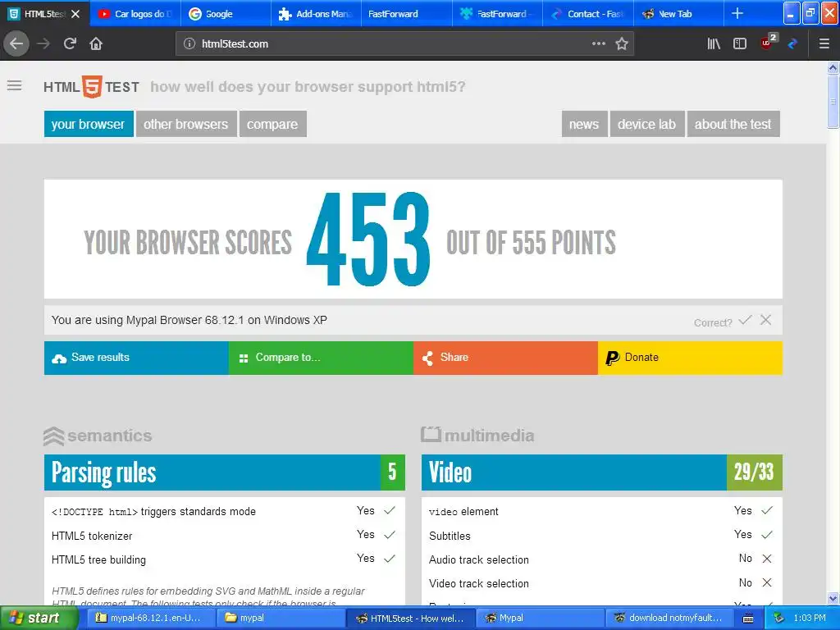Open the uBlock Origin extension icon
The image size is (840, 630).
[768, 43]
